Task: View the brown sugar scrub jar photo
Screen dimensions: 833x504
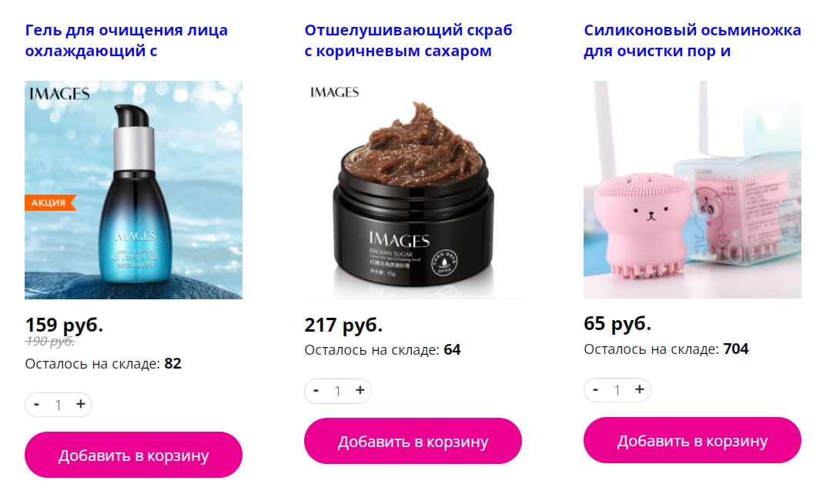Action: pos(413,189)
